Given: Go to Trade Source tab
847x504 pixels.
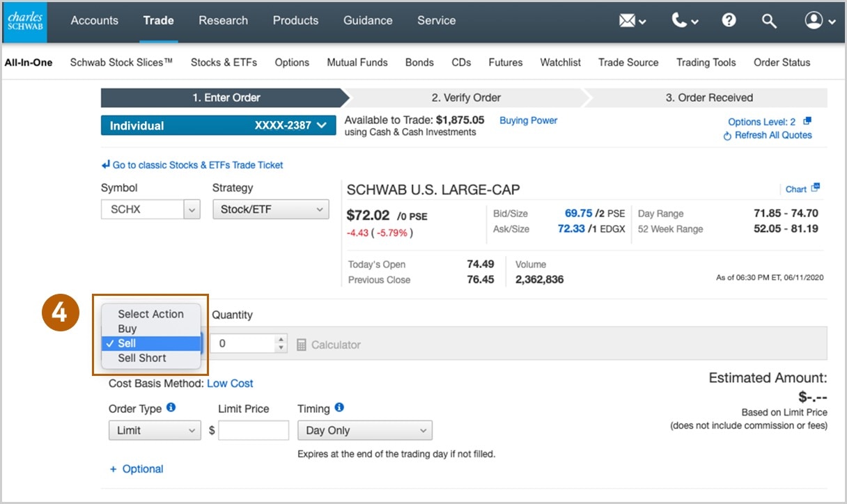Looking at the screenshot, I should click(628, 63).
